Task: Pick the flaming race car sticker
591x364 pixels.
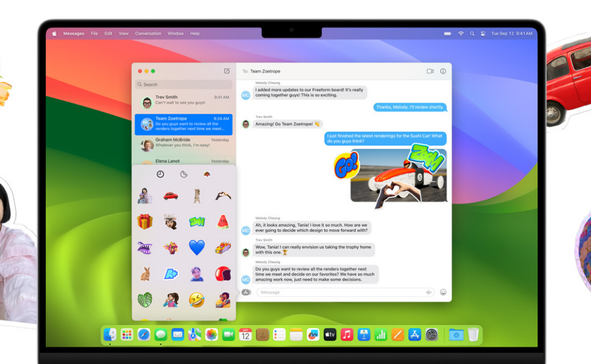Action: click(223, 248)
